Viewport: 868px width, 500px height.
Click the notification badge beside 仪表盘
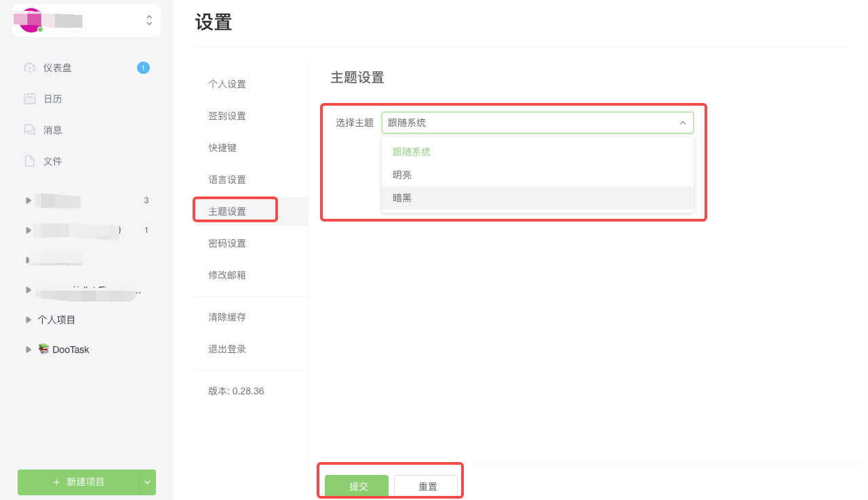pyautogui.click(x=143, y=67)
